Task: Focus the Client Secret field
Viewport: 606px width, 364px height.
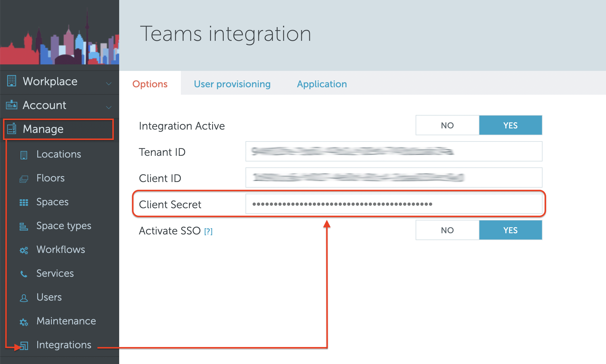Action: pyautogui.click(x=394, y=204)
